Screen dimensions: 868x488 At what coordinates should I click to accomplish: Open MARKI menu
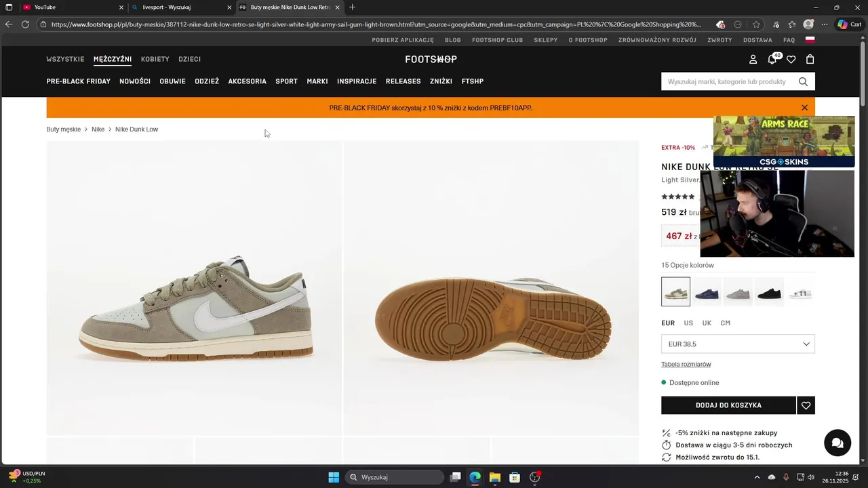point(317,81)
